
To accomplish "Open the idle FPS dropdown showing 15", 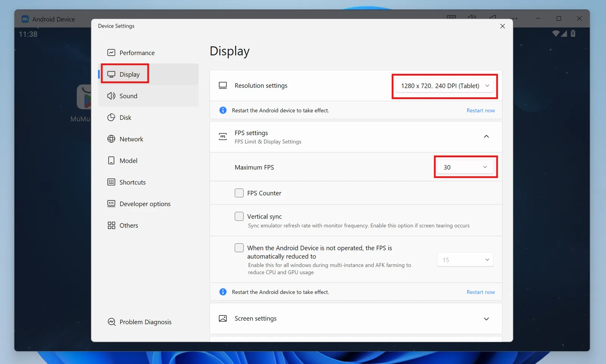I will (x=465, y=260).
